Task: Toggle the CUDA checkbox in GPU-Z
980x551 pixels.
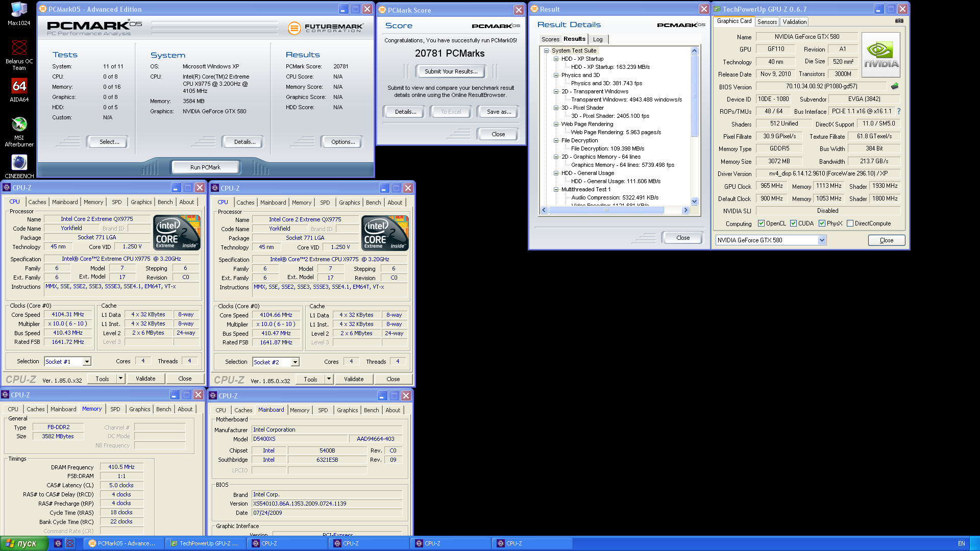Action: pos(793,223)
